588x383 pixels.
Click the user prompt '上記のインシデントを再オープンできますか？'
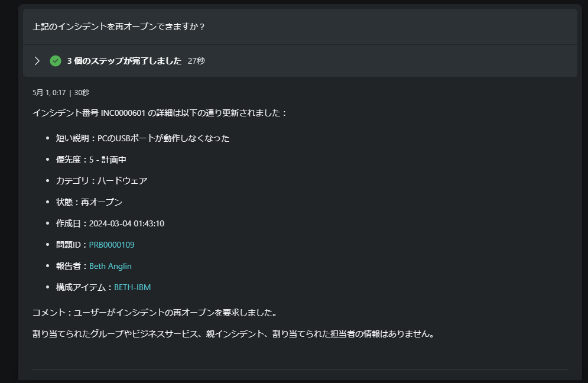point(119,27)
